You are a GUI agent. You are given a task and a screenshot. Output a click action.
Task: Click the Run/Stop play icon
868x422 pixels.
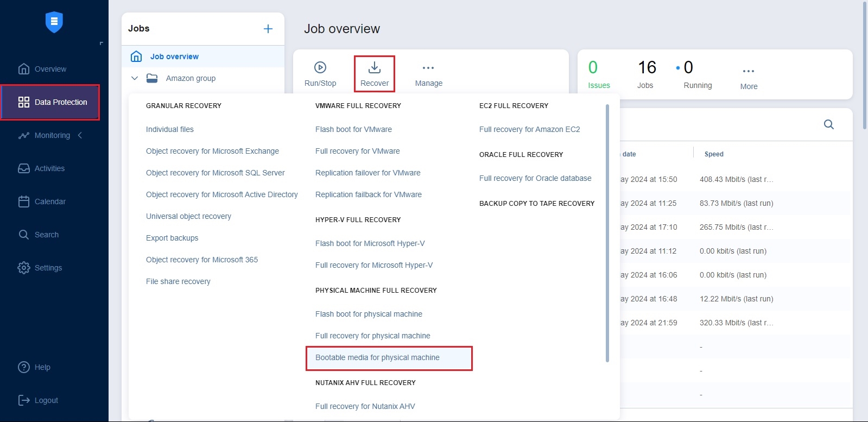coord(320,67)
